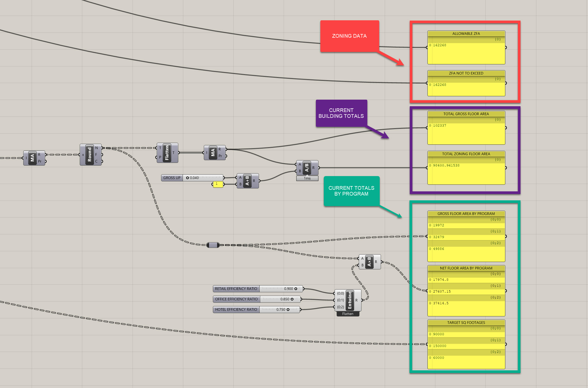
Task: Click the Flatten label under Entwine
Action: tap(348, 314)
